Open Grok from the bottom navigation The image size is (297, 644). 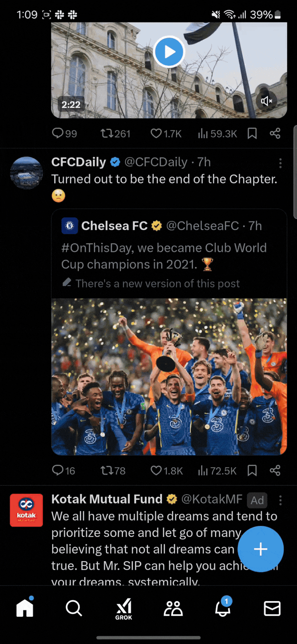point(124,608)
